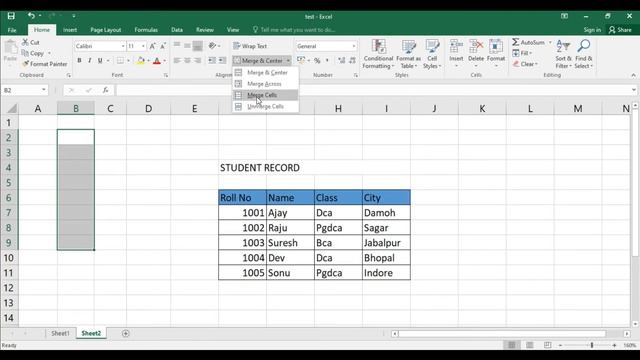Image resolution: width=640 pixels, height=360 pixels.
Task: Click the Sign in link
Action: pyautogui.click(x=592, y=30)
